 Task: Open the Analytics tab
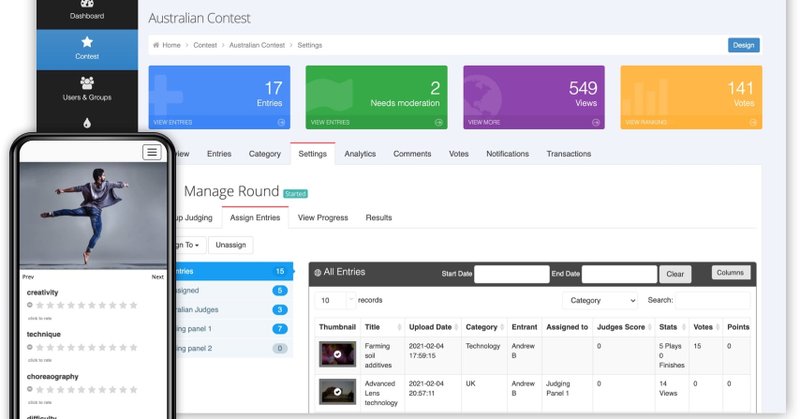[x=360, y=154]
